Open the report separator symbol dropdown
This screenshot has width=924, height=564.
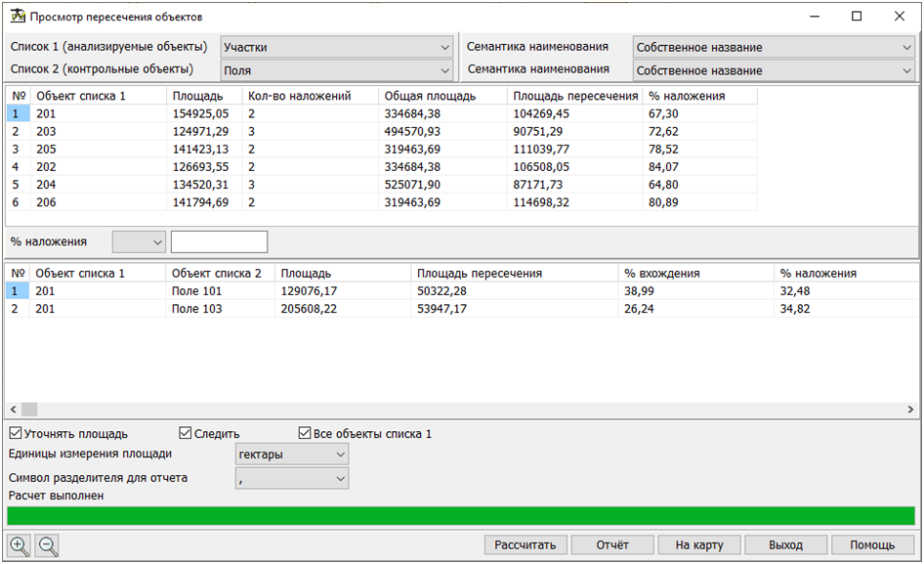tap(336, 478)
